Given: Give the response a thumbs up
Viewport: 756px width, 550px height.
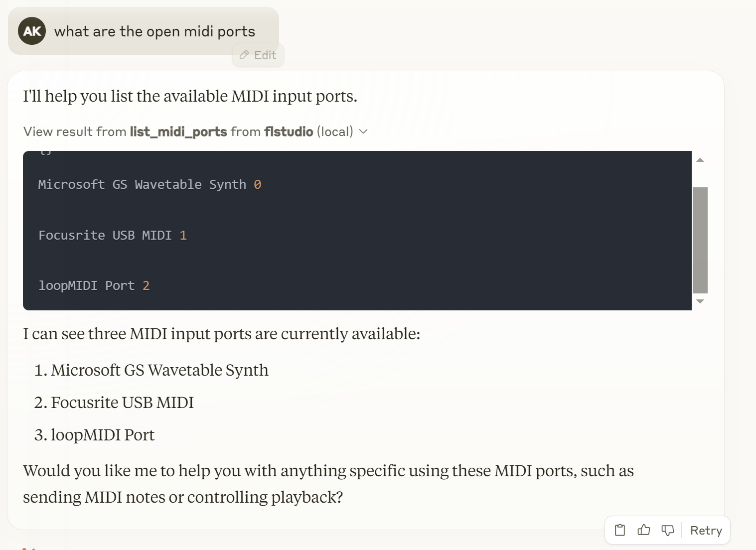Looking at the screenshot, I should pos(644,530).
